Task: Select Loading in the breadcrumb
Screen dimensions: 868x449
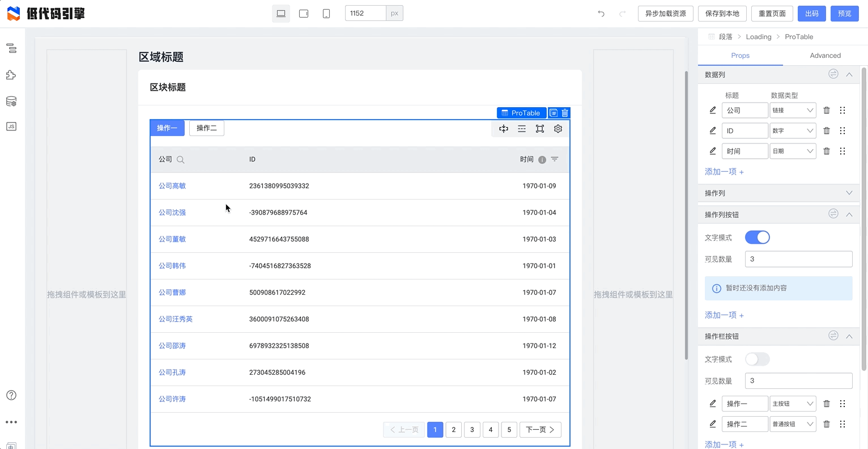Action: [x=759, y=37]
